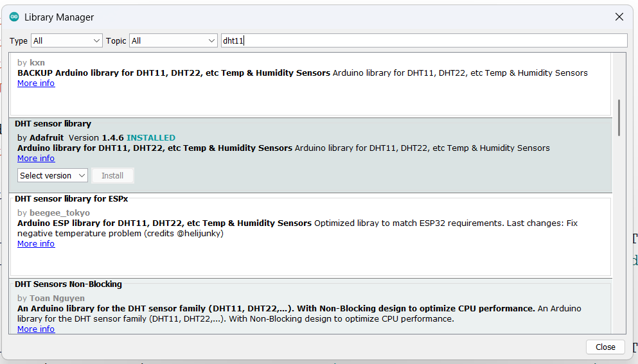Close the Library Manager window with X
This screenshot has width=638, height=364.
tap(619, 17)
